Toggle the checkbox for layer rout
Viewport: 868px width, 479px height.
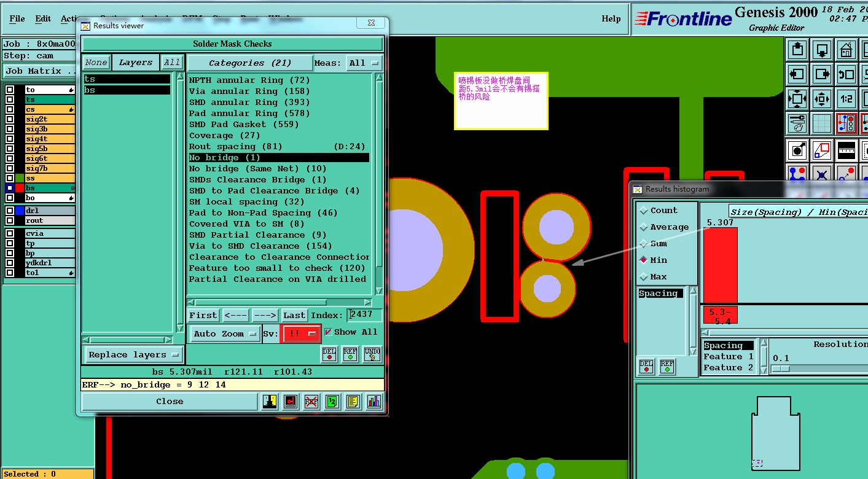click(10, 220)
